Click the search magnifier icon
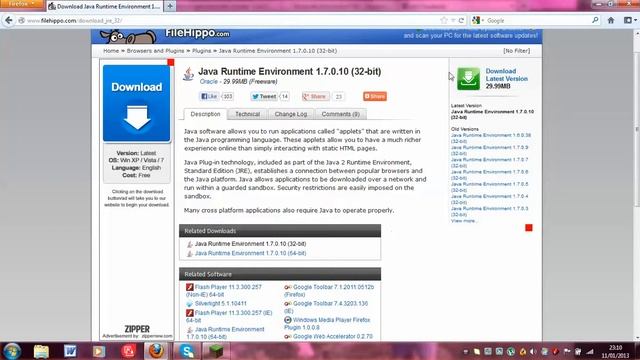The width and height of the screenshot is (640, 360). point(595,20)
